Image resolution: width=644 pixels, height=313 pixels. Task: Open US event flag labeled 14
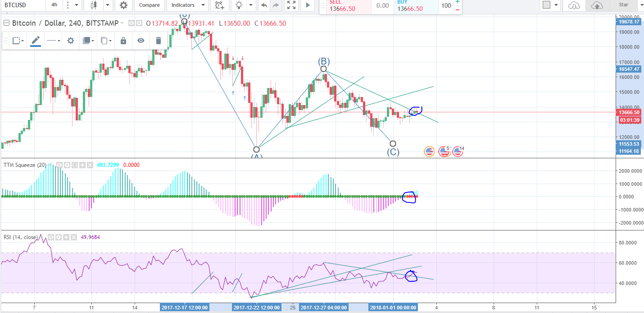pyautogui.click(x=458, y=152)
